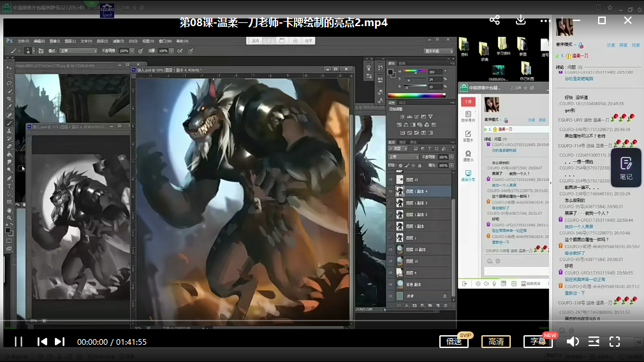Enter fullscreen video mode

(615, 342)
